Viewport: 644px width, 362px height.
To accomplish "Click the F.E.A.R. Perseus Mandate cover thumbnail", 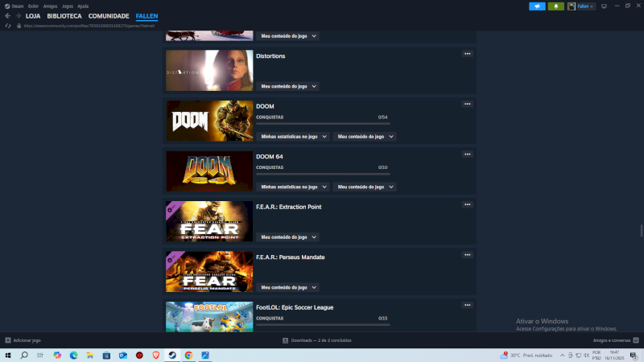I will click(209, 272).
